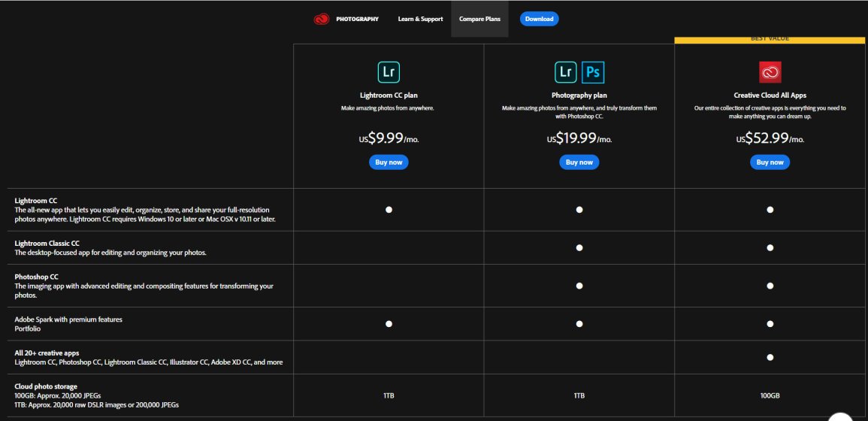The image size is (868, 421).
Task: Click the Lightroom icon above Lightroom CC plan
Action: click(x=389, y=72)
